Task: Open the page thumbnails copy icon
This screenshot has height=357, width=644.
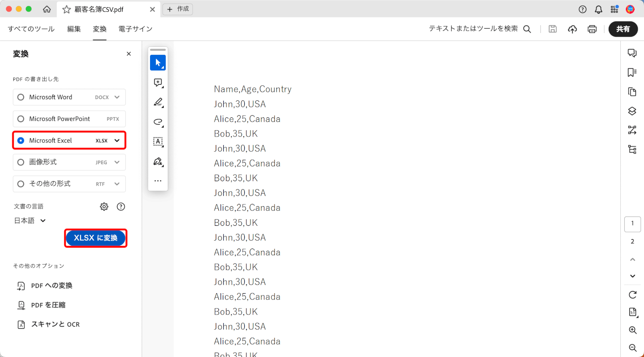Action: click(x=632, y=91)
